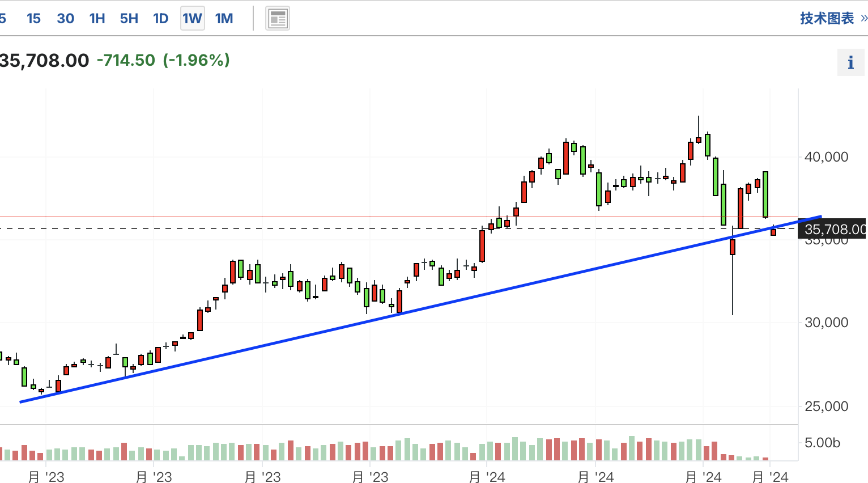Click the info icon button
Image resolution: width=868 pixels, height=483 pixels.
[851, 62]
